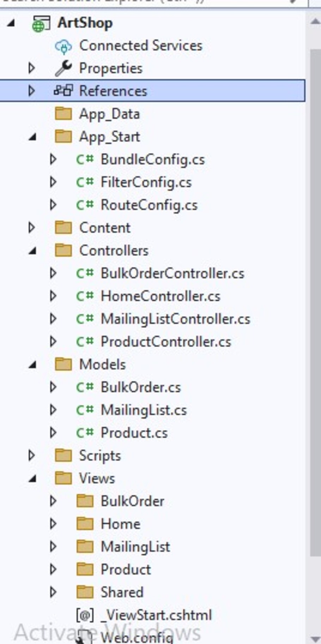Image resolution: width=321 pixels, height=644 pixels.
Task: Select the C# icon next to Product.cs
Action: pyautogui.click(x=84, y=433)
